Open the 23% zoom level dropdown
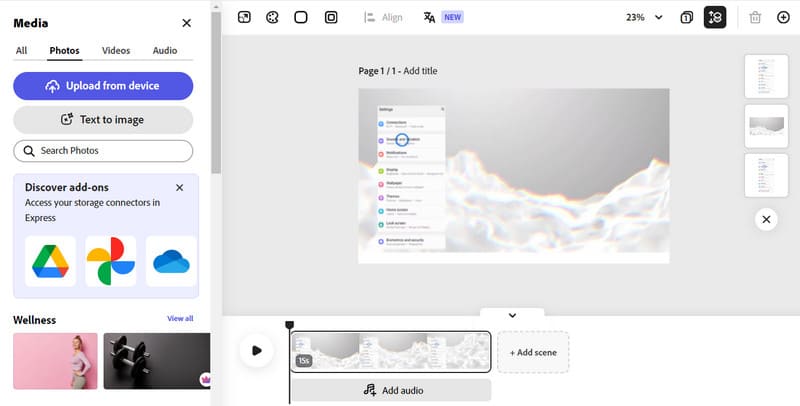The image size is (800, 406). coord(644,17)
